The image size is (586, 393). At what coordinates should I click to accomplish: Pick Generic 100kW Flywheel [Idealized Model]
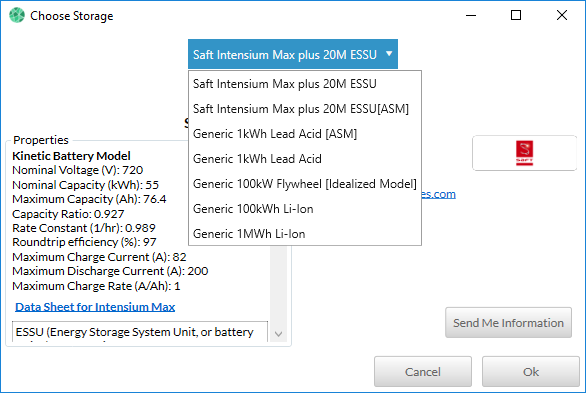pos(305,184)
